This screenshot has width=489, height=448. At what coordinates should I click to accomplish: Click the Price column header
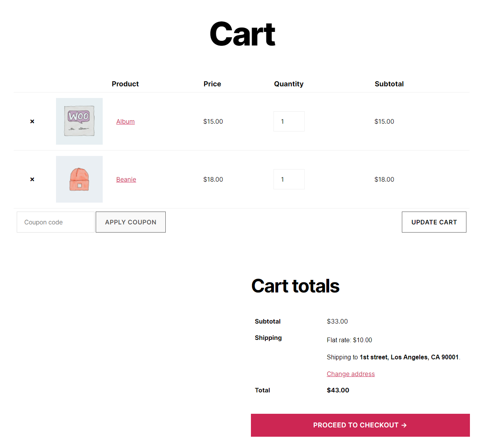212,84
